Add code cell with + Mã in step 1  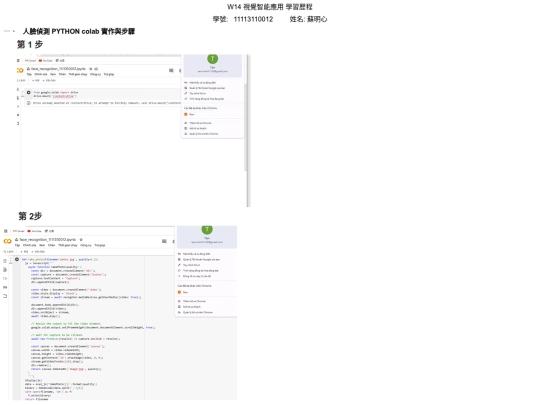click(x=36, y=81)
